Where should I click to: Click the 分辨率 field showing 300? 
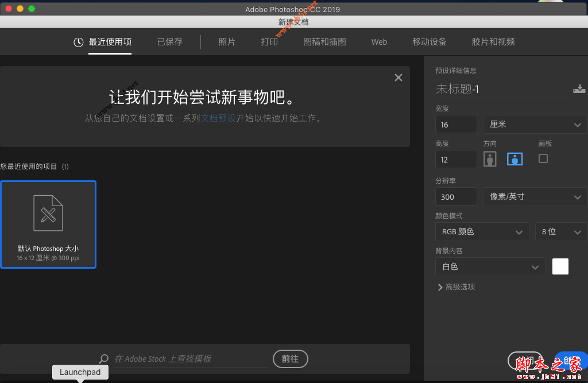click(456, 196)
